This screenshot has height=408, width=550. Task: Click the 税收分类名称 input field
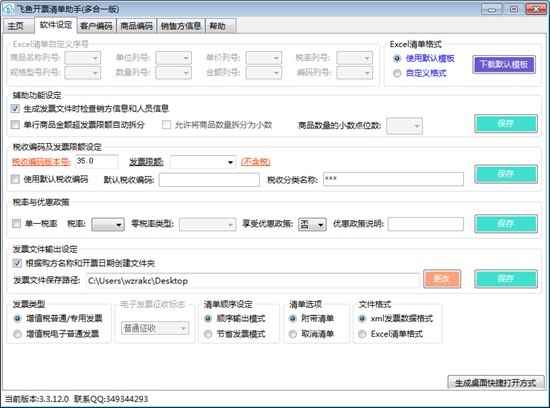pyautogui.click(x=393, y=179)
